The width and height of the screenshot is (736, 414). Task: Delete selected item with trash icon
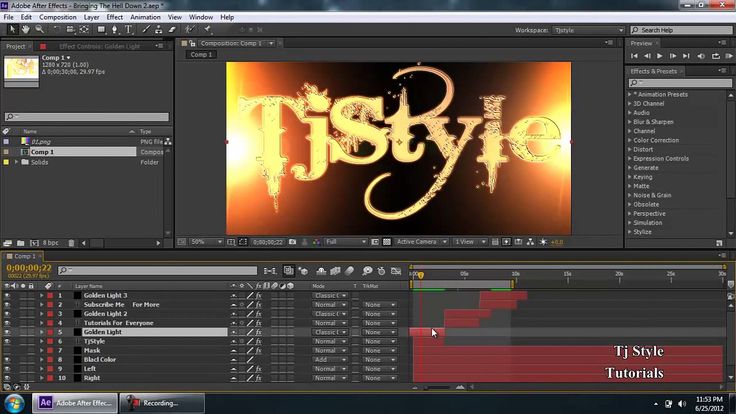[71, 243]
